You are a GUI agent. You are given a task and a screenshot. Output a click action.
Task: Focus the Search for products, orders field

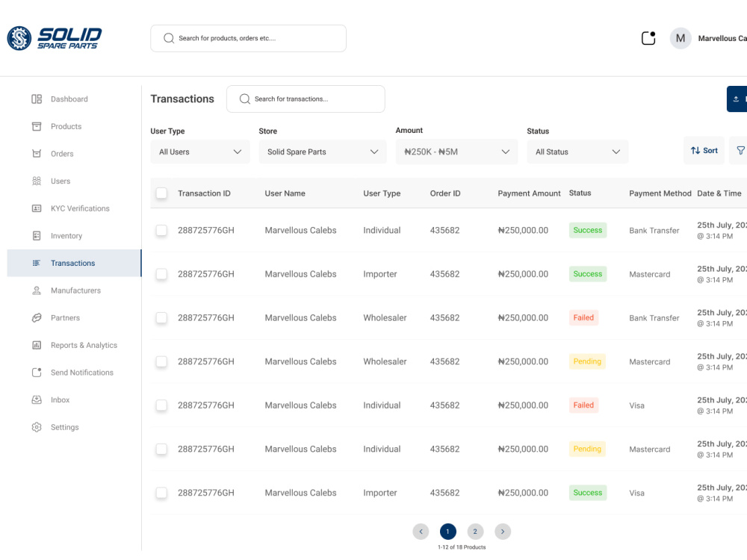click(x=248, y=38)
